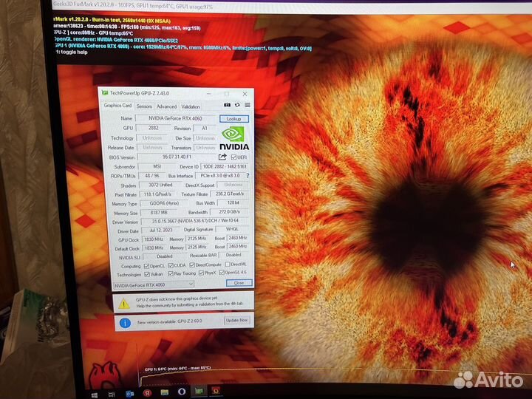Image resolution: width=532 pixels, height=399 pixels.
Task: Click the Update Now button
Action: pyautogui.click(x=237, y=320)
